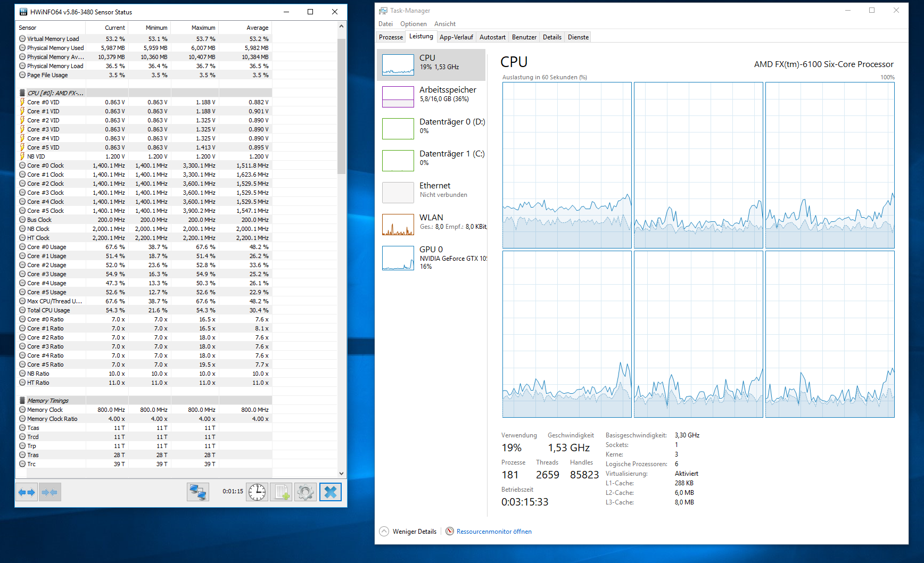Switch to the Dienste tab
The image size is (924, 563).
point(578,37)
